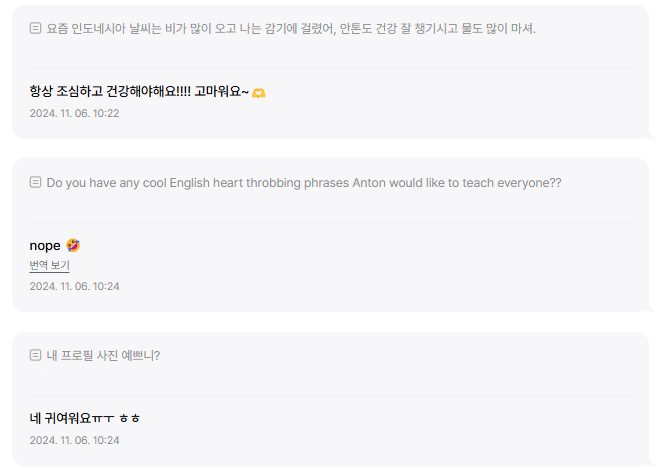Click the 2024. 11. 06. 10:22 timestamp
The height and width of the screenshot is (469, 664).
point(75,113)
